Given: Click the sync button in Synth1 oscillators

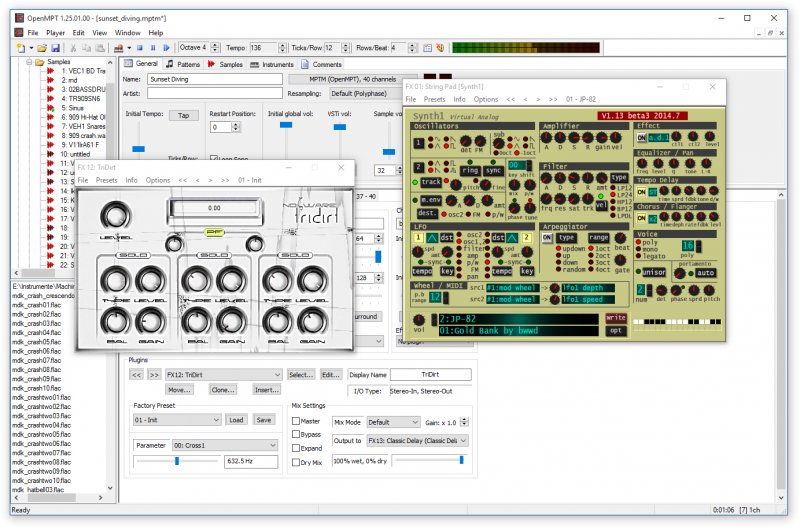Looking at the screenshot, I should [493, 170].
